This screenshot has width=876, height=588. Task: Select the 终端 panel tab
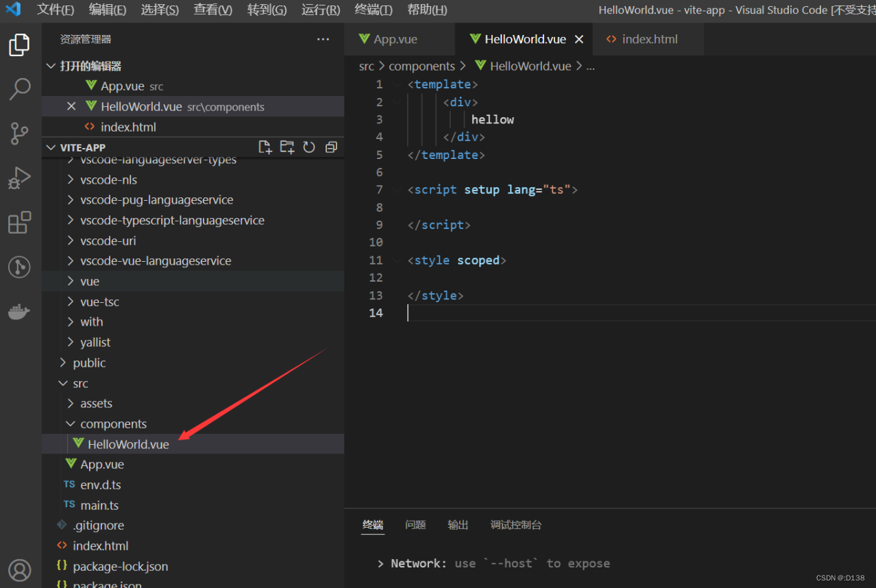[x=373, y=525]
